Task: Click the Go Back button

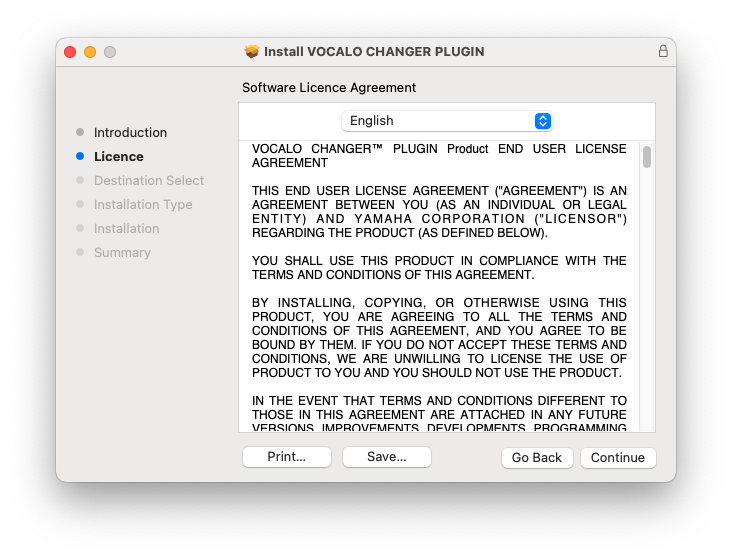Action: tap(537, 457)
